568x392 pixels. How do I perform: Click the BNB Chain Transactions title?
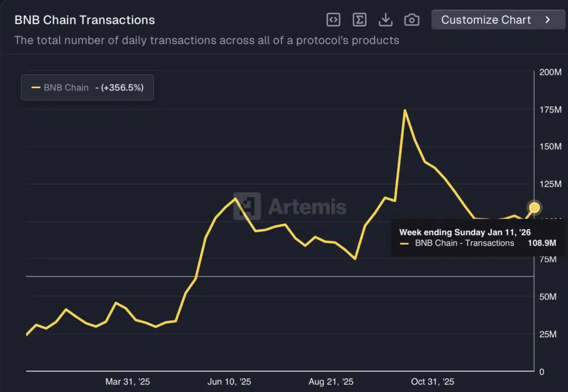click(84, 21)
